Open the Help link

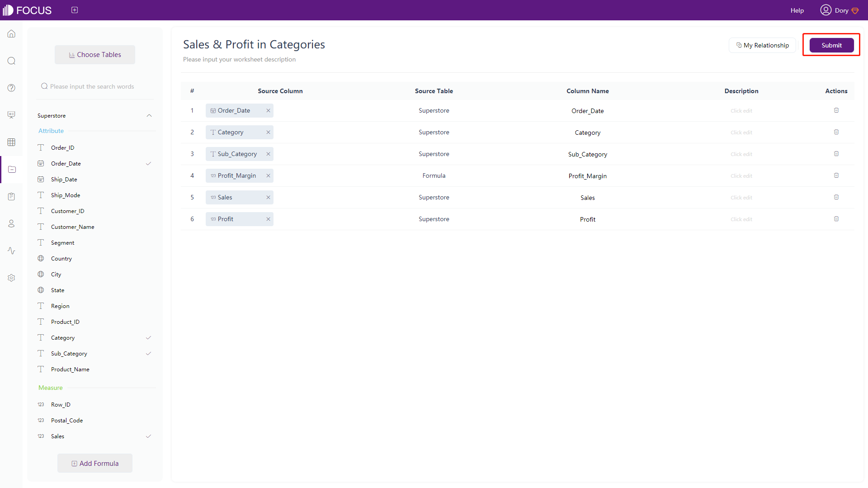point(797,10)
